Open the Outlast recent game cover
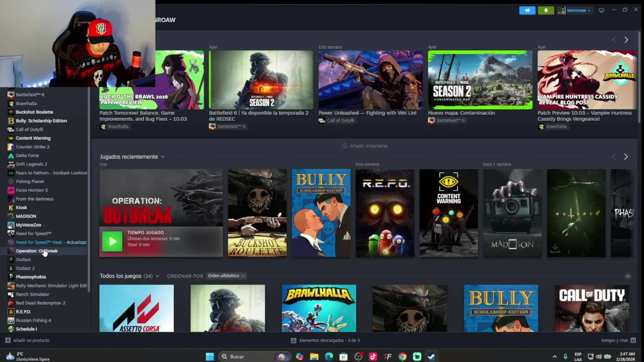This screenshot has height=362, width=644. coord(576,213)
